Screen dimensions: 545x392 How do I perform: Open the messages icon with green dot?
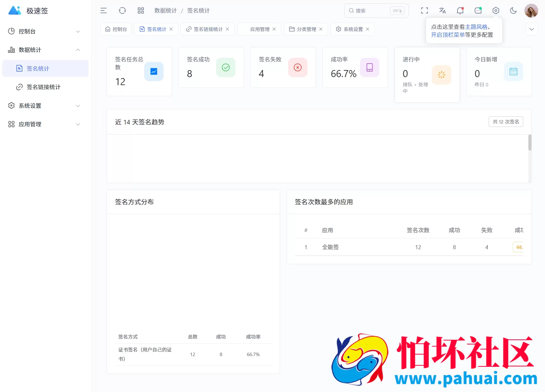478,11
